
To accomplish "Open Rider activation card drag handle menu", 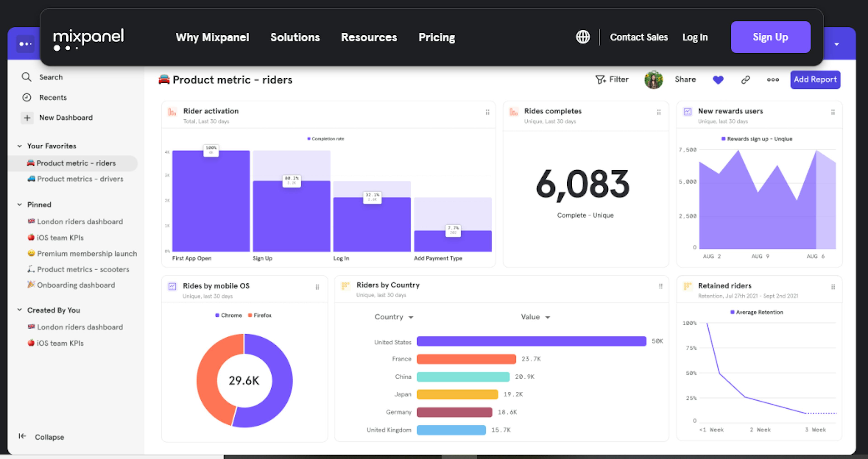I will coord(487,112).
